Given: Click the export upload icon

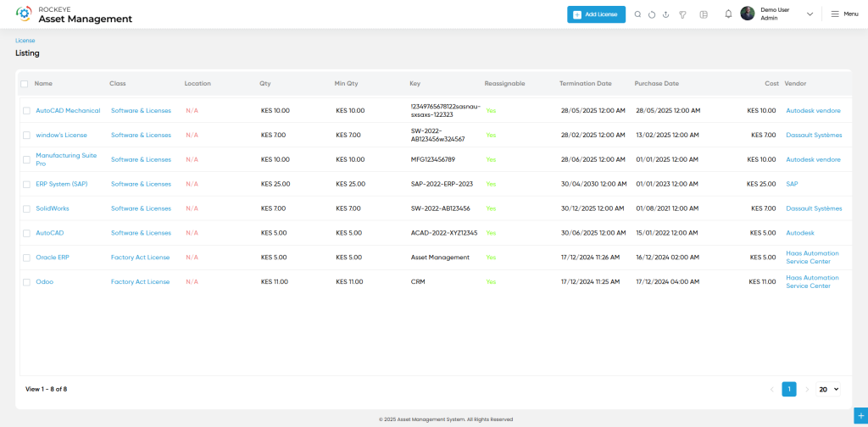Looking at the screenshot, I should click(666, 14).
